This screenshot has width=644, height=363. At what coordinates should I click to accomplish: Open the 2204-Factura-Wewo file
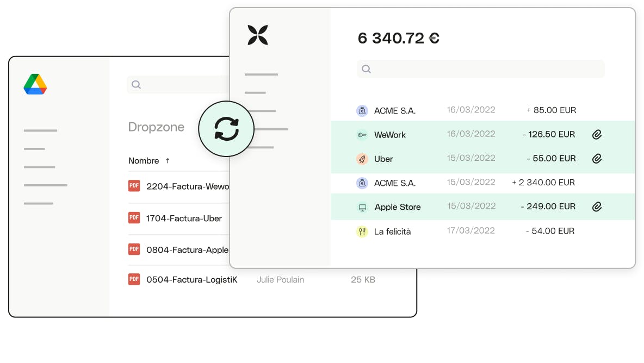click(188, 186)
